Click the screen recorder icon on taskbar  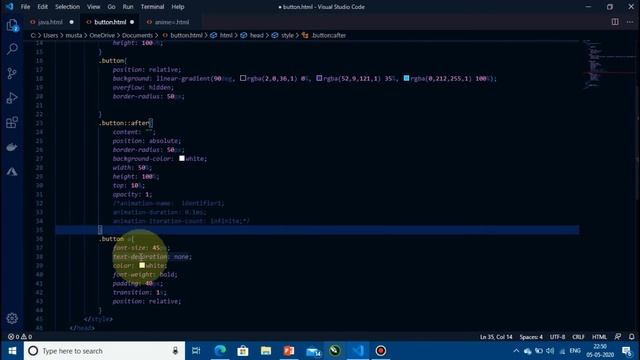click(380, 351)
